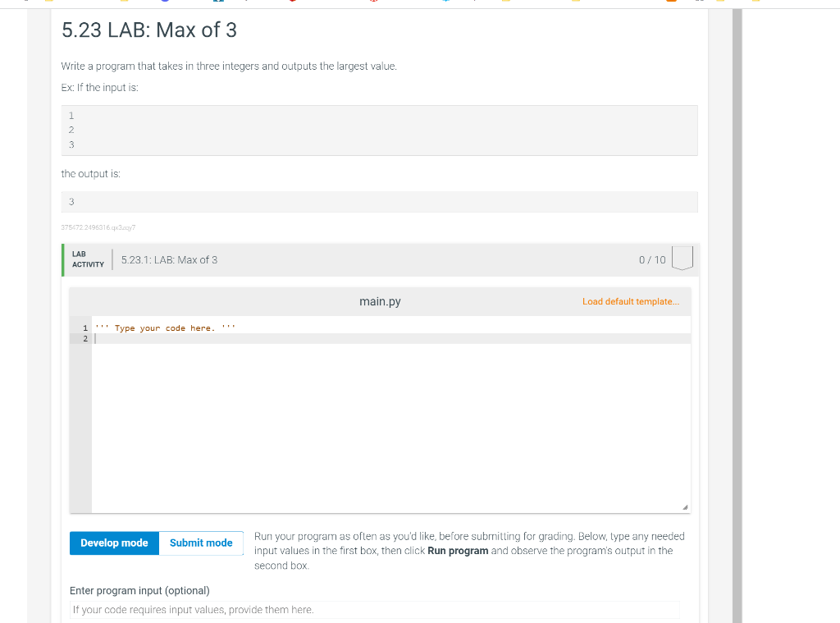The image size is (840, 623).
Task: Click the output box showing 3
Action: [x=379, y=201]
